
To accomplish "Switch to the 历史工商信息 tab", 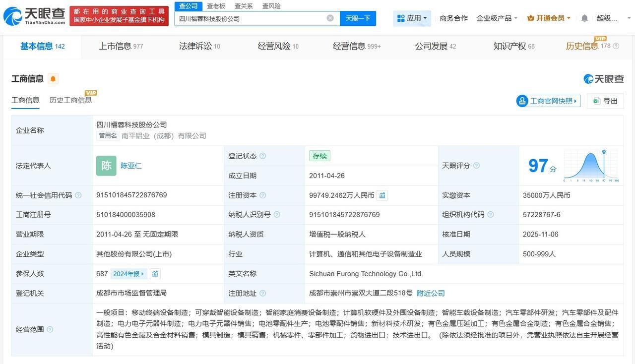I will [70, 100].
